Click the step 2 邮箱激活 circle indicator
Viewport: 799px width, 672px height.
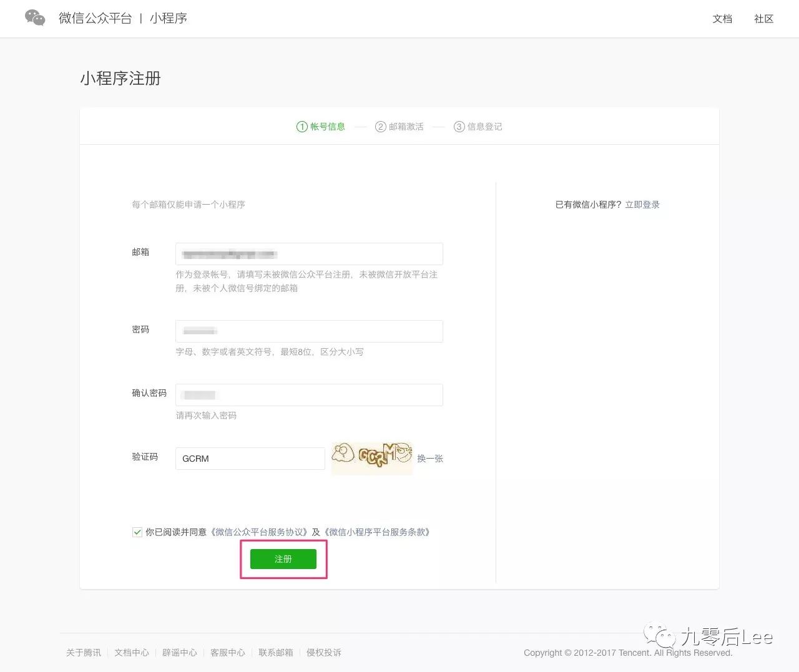pos(381,126)
